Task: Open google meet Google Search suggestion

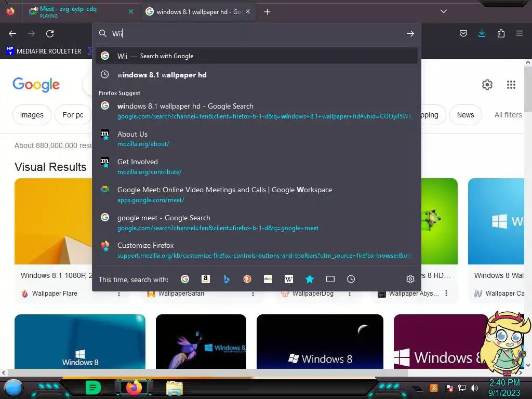Action: (257, 222)
